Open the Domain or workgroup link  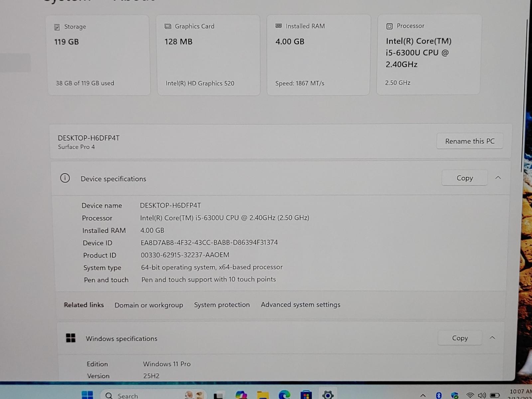(149, 305)
